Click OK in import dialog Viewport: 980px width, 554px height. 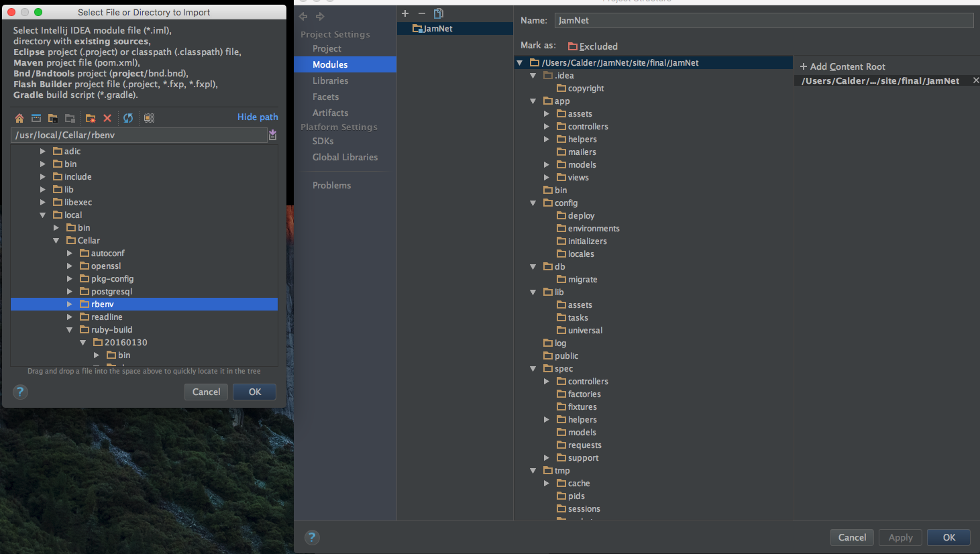point(255,392)
